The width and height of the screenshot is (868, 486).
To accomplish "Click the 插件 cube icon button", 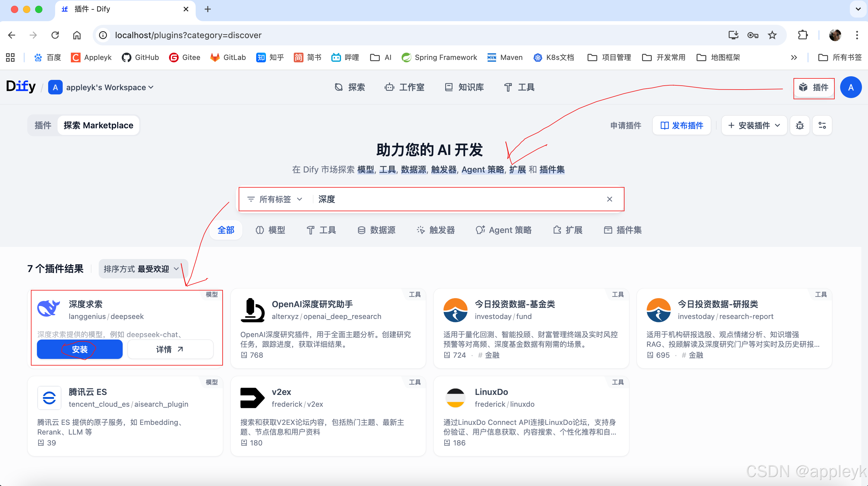I will point(813,87).
